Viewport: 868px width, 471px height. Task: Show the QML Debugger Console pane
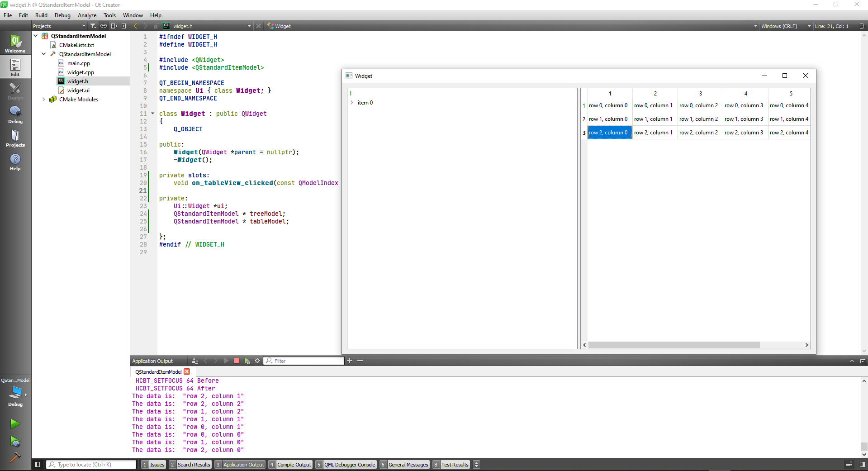[346, 464]
